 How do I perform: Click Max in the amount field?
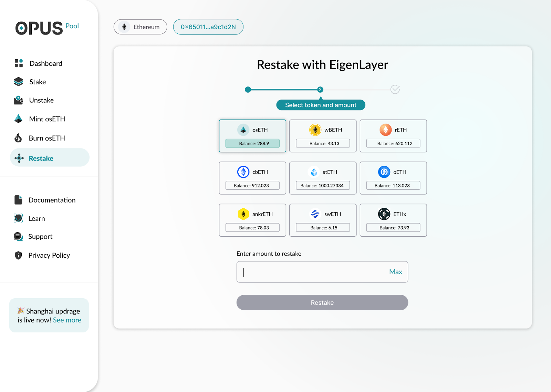click(395, 272)
